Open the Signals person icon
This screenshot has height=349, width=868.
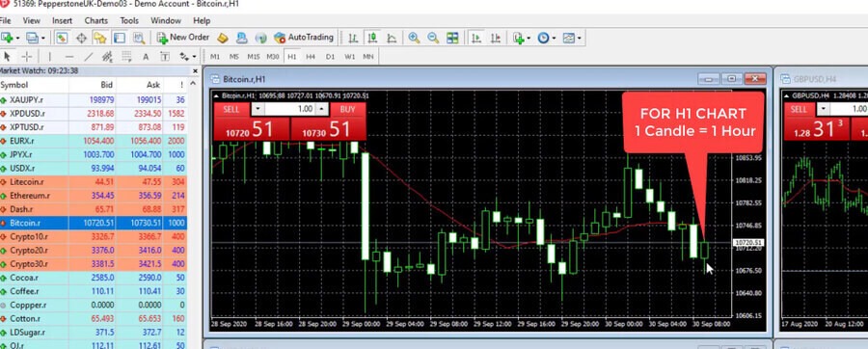coord(241,38)
